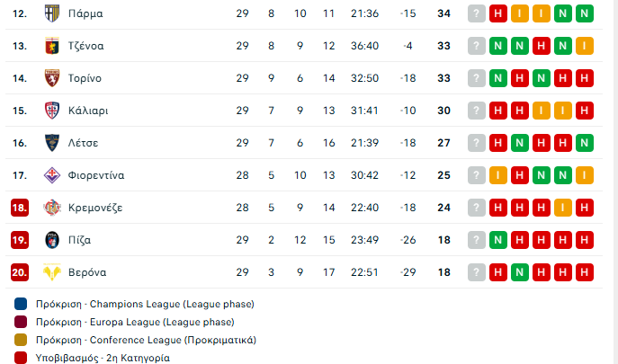Click the Torino club crest icon
This screenshot has width=618, height=364.
pyautogui.click(x=51, y=78)
